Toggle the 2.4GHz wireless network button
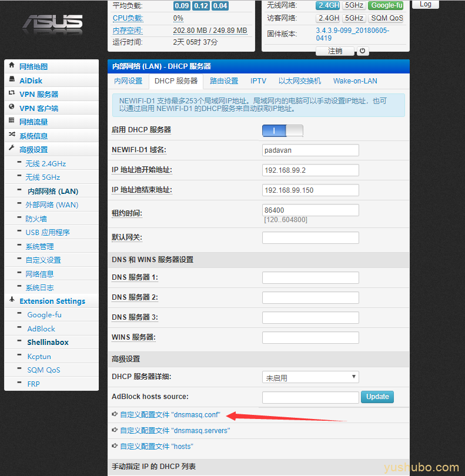 tap(327, 5)
